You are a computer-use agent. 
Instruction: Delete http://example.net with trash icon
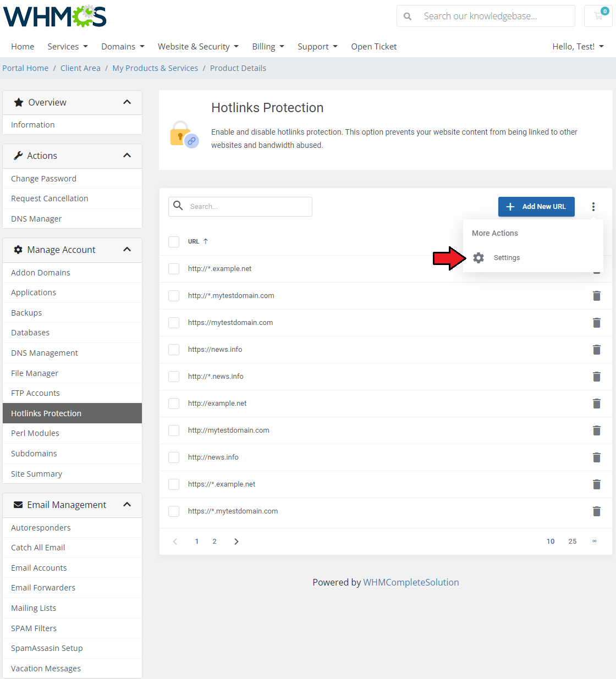coord(597,404)
